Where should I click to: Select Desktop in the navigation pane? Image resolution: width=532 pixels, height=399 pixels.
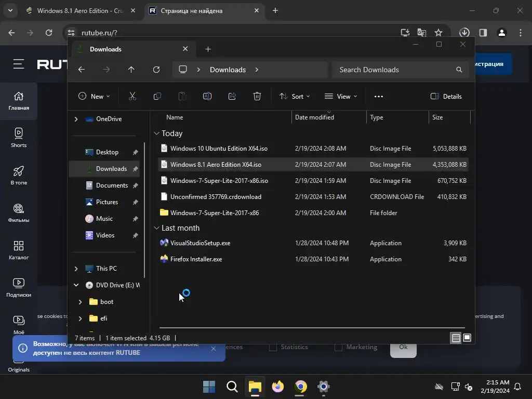coord(107,152)
